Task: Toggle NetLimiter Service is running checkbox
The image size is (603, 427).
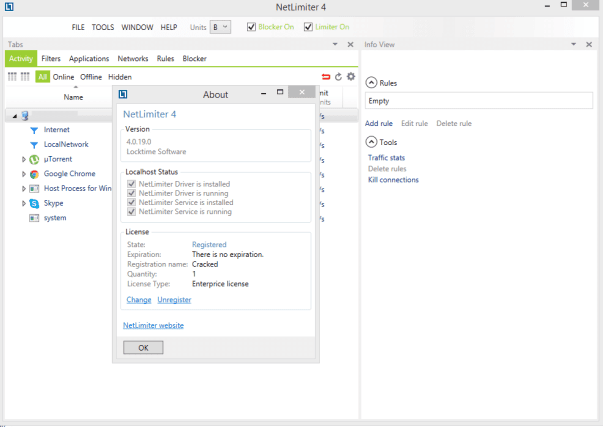Action: pyautogui.click(x=132, y=212)
